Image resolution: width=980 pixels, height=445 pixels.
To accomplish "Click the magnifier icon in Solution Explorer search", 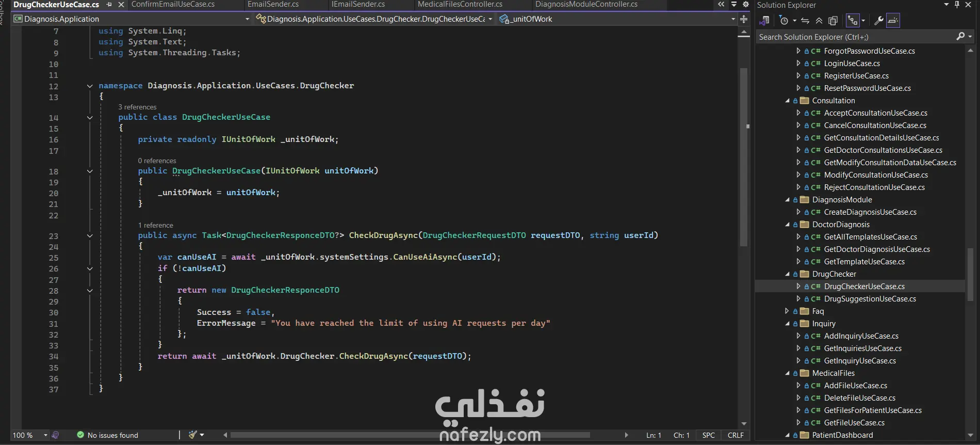I will point(960,37).
